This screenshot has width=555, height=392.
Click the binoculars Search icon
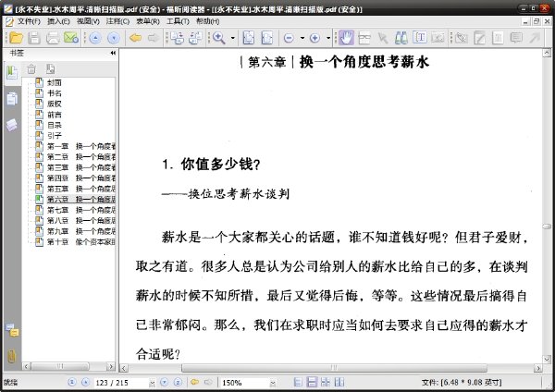click(401, 38)
